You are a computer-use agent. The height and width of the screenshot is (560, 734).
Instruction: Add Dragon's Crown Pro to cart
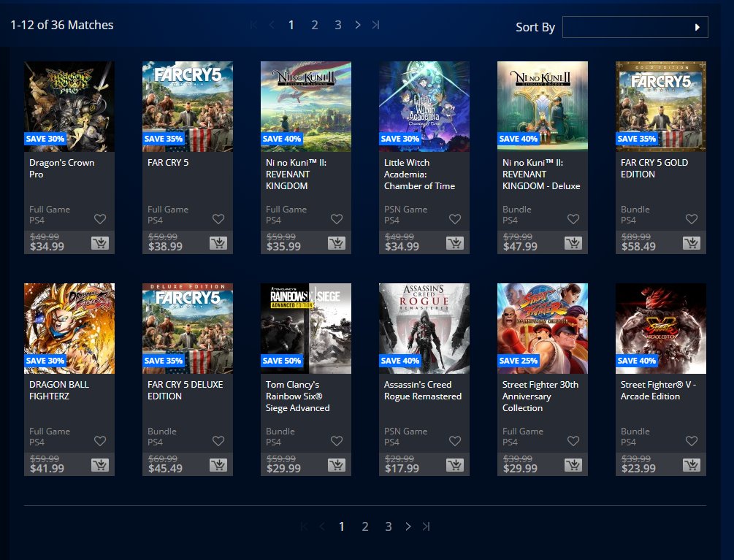pos(100,243)
